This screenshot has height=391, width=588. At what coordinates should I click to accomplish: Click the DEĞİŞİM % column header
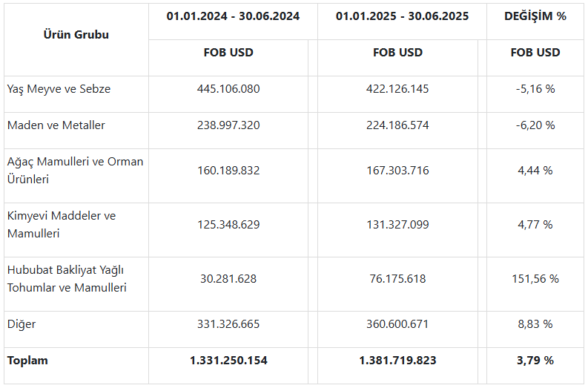(x=535, y=16)
